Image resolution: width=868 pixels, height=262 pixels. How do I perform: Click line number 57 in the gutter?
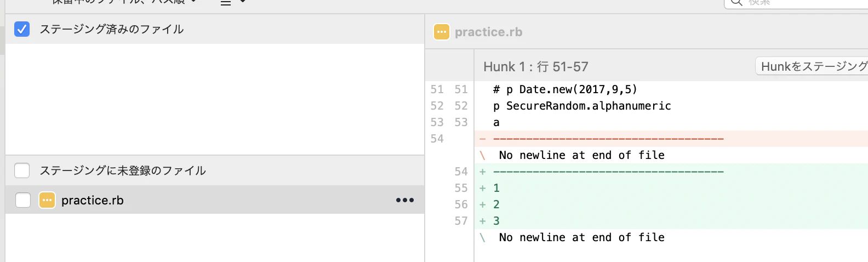tap(461, 221)
